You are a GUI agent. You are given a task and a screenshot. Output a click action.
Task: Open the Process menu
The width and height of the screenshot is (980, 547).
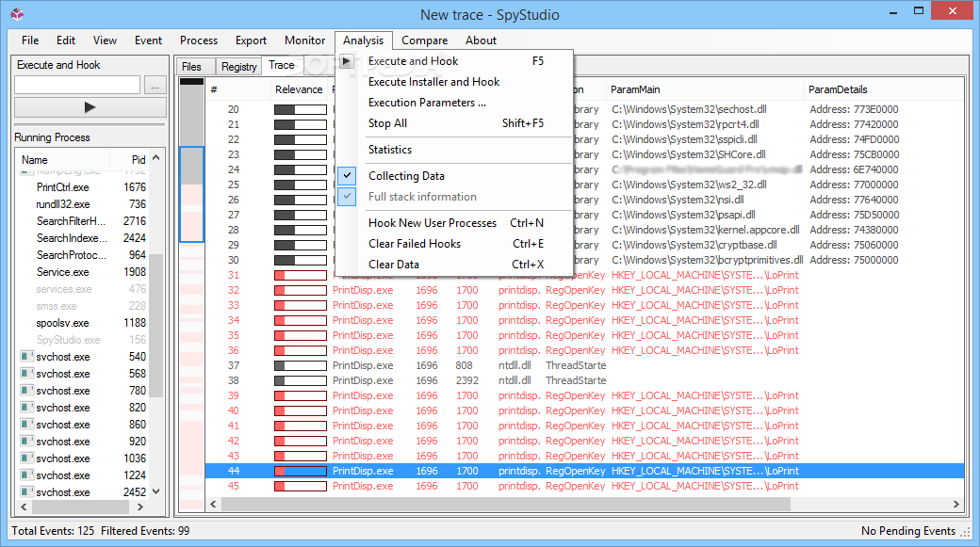pyautogui.click(x=199, y=40)
